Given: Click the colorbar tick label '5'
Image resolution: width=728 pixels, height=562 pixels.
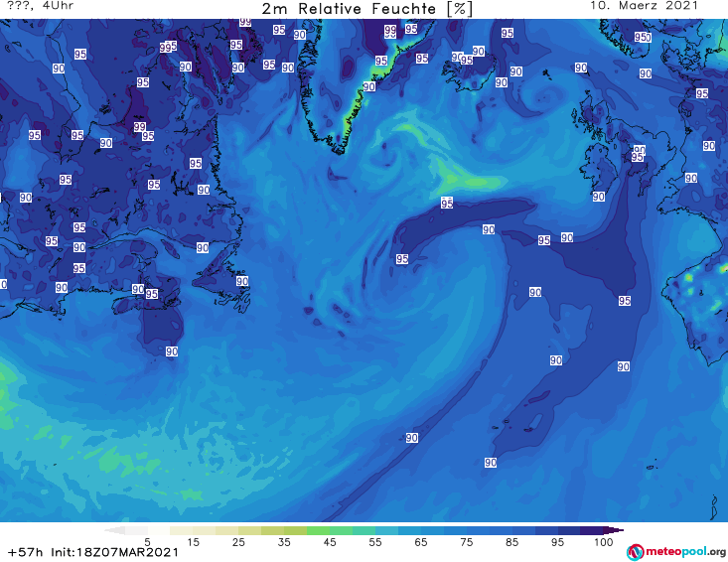Looking at the screenshot, I should point(147,542).
